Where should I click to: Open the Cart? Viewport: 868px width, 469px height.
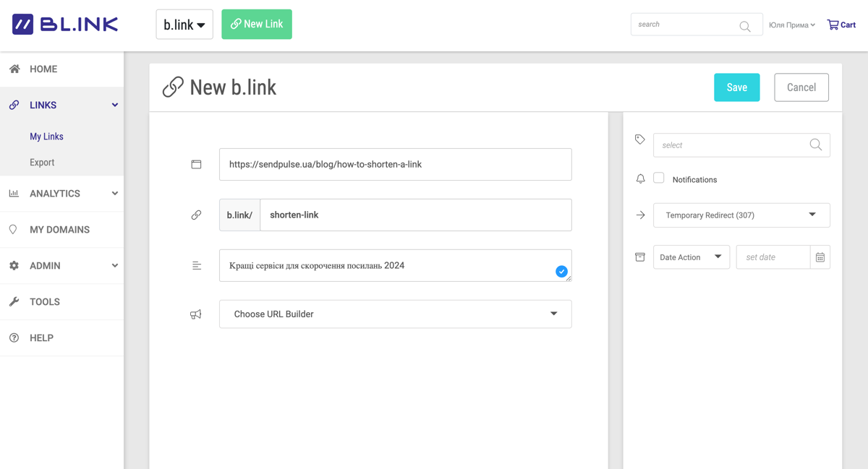click(x=841, y=24)
